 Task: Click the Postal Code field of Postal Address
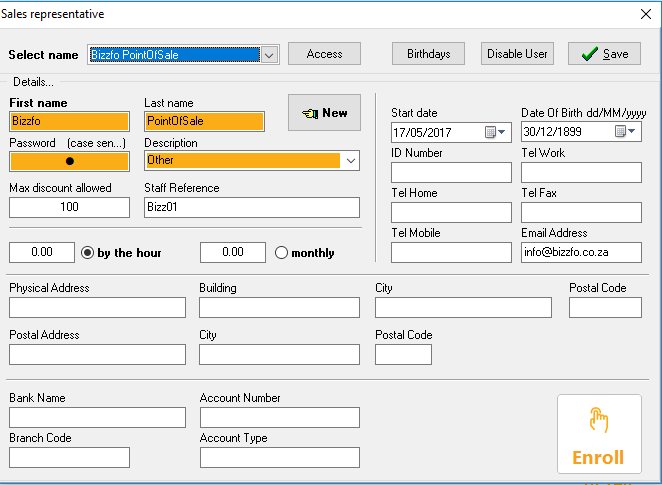403,354
